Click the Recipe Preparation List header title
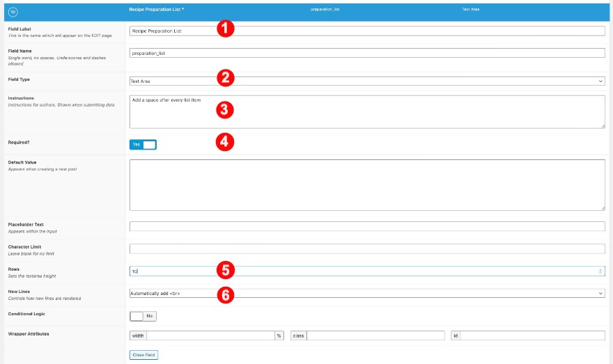The height and width of the screenshot is (364, 613). pos(156,9)
